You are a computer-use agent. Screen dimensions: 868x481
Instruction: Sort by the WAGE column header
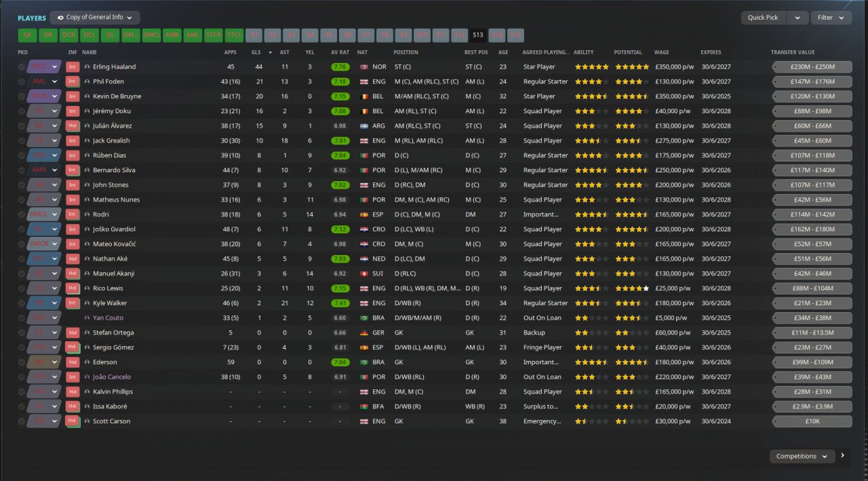click(661, 52)
